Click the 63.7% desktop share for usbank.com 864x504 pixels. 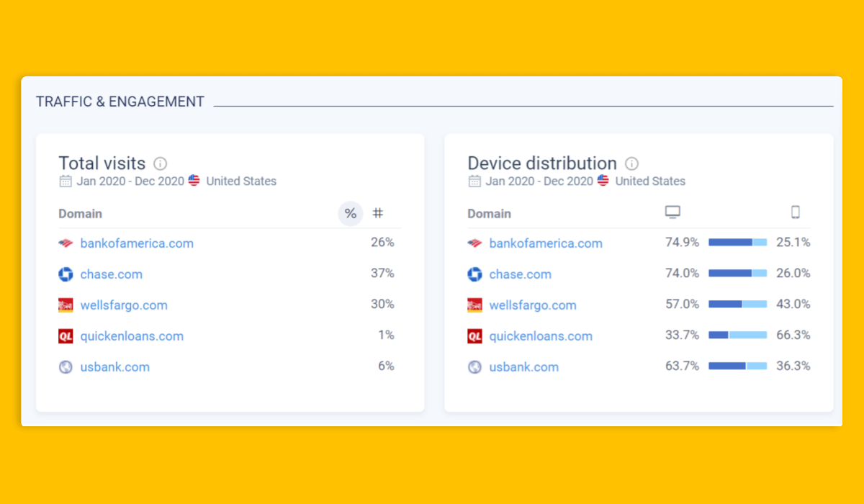coord(683,366)
